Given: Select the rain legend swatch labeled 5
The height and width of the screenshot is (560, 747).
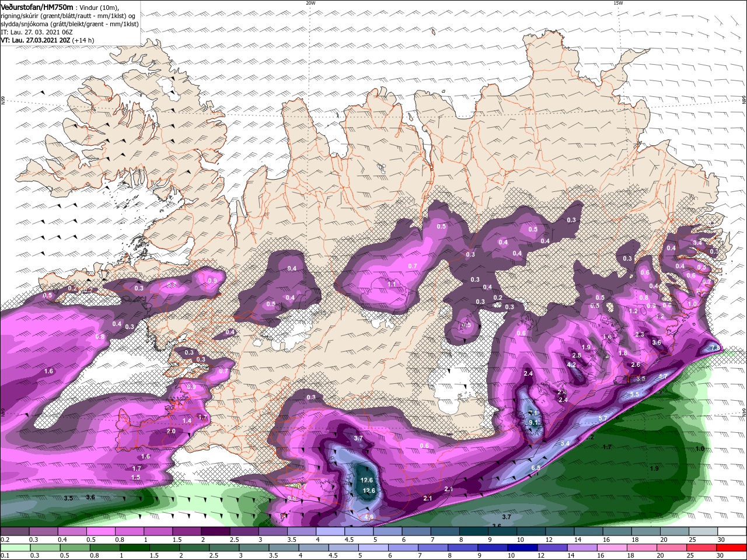Looking at the screenshot, I should click(373, 548).
